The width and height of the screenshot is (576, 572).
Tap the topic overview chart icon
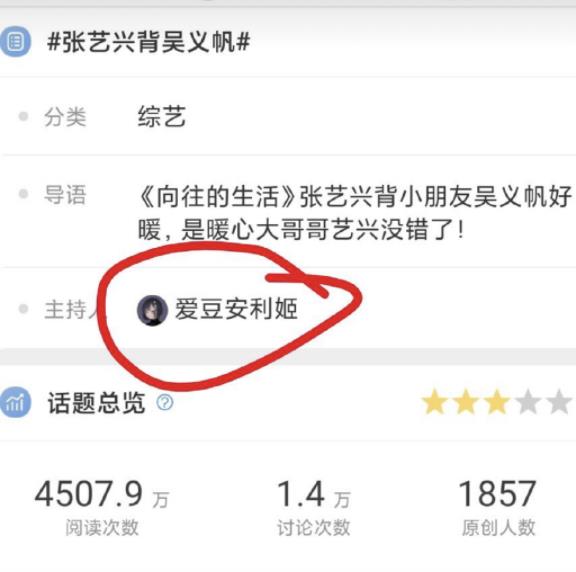[15, 403]
